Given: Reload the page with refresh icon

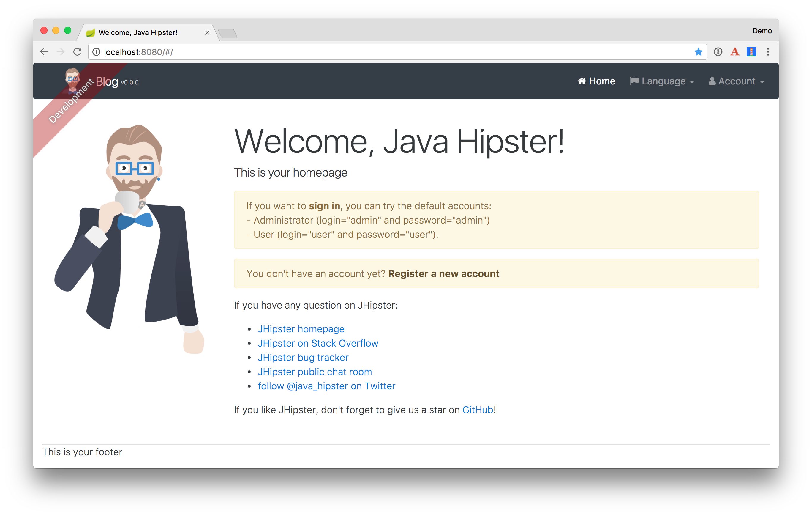Looking at the screenshot, I should [x=77, y=52].
